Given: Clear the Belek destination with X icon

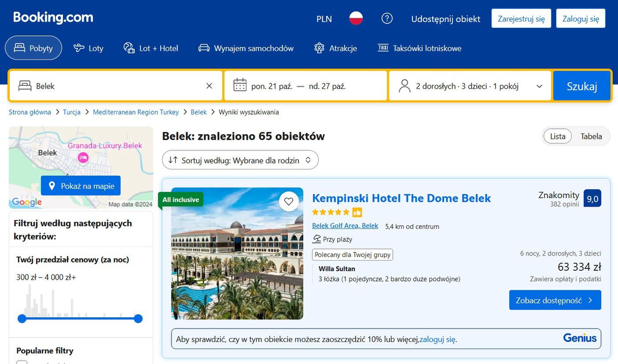Looking at the screenshot, I should pos(210,86).
